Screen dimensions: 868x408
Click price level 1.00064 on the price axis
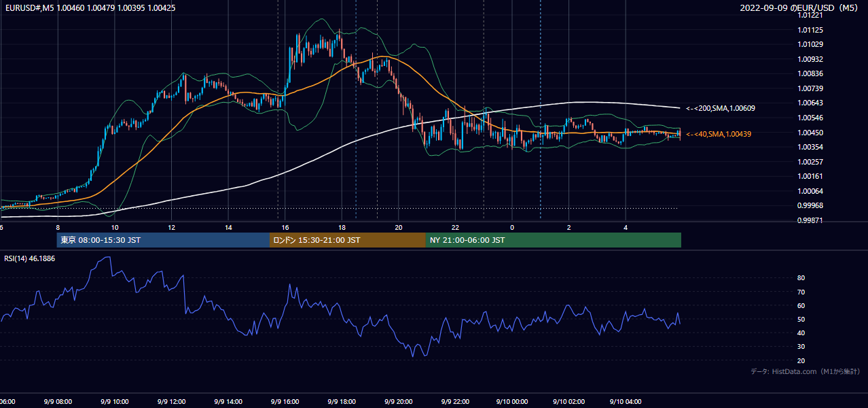click(810, 191)
